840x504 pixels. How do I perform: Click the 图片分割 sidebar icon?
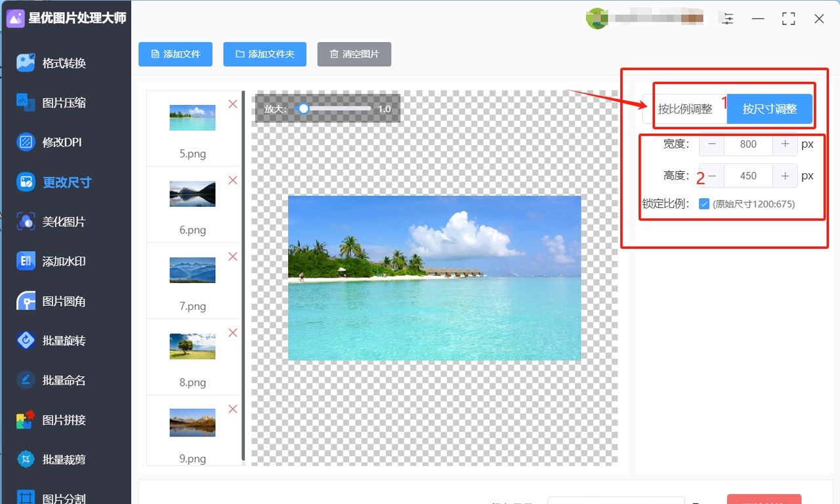pyautogui.click(x=26, y=497)
